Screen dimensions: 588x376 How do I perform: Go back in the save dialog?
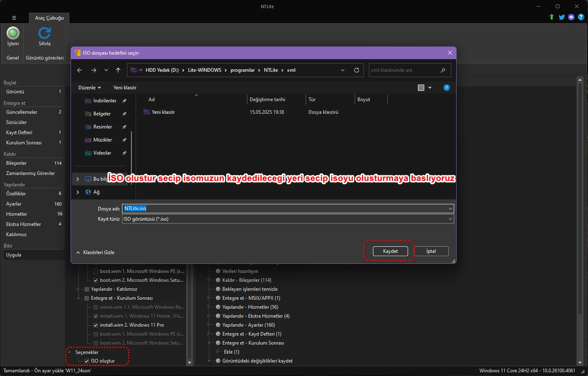pos(80,70)
